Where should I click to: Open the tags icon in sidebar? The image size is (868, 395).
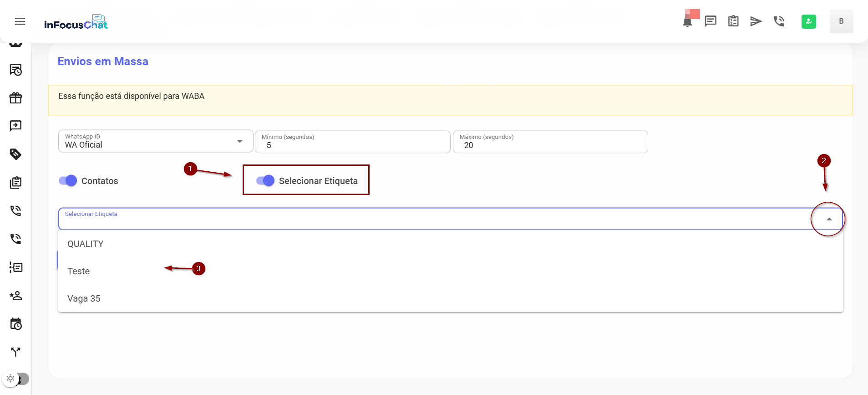pos(16,154)
